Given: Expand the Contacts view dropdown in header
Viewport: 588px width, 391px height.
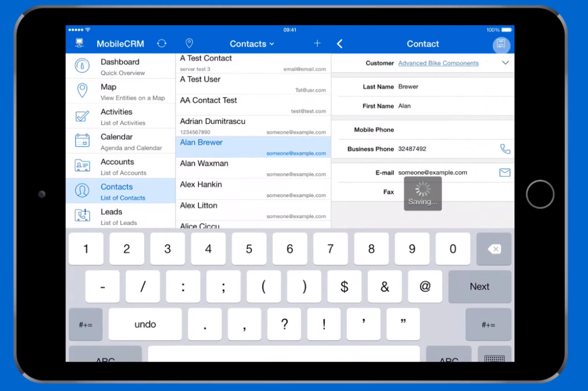Looking at the screenshot, I should (x=252, y=44).
